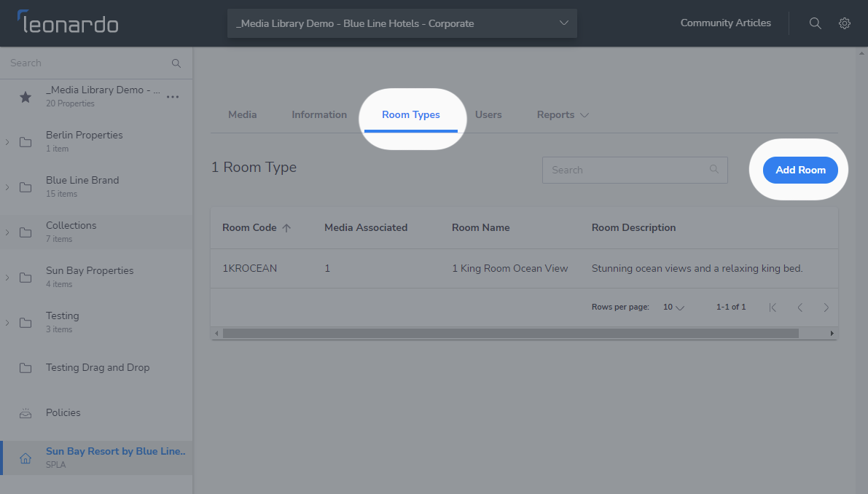Click the Berlin Properties folder icon
This screenshot has height=494, width=868.
click(26, 142)
